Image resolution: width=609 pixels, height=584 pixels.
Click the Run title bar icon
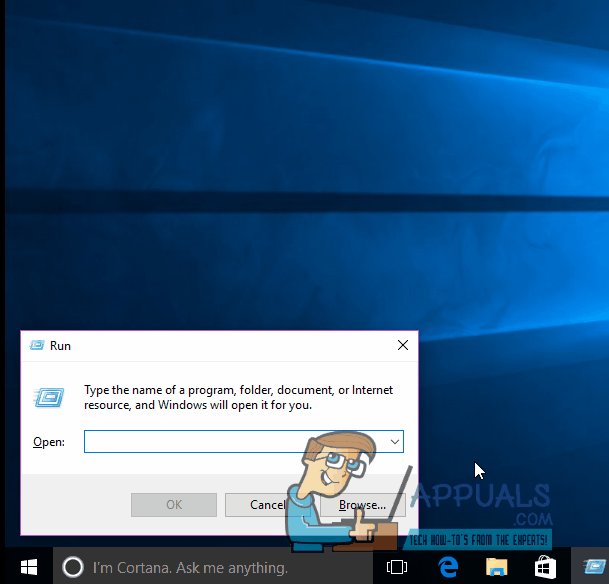[37, 345]
